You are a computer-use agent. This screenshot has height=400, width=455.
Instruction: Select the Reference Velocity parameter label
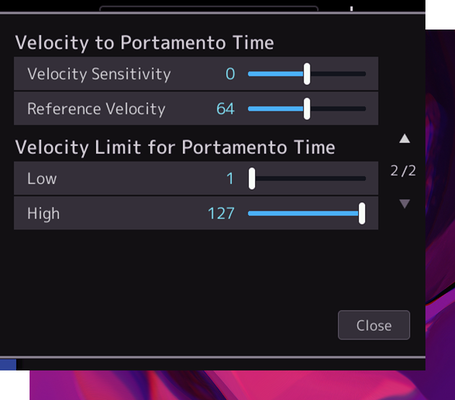tap(96, 109)
